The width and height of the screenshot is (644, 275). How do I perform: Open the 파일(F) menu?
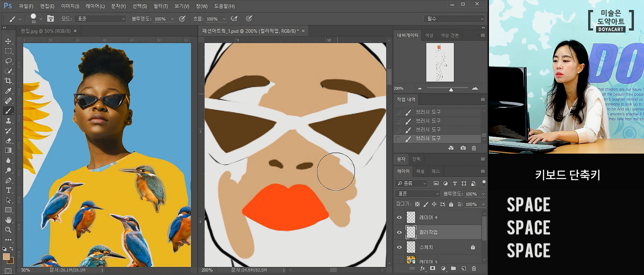(x=26, y=6)
